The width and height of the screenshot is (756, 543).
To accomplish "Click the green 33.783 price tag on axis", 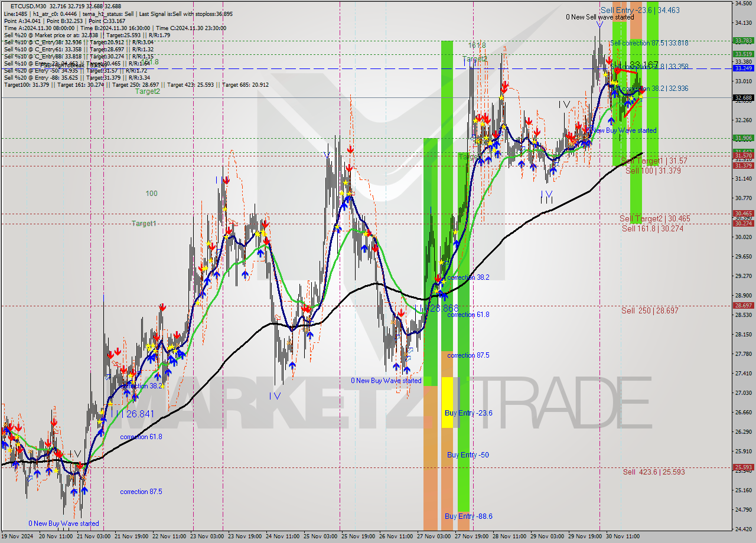I will coord(743,41).
